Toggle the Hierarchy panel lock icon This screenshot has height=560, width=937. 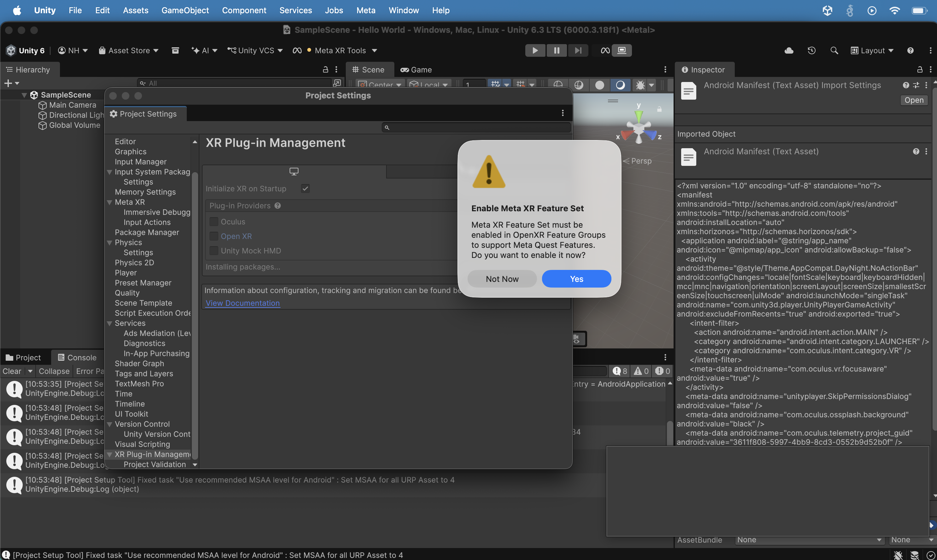[325, 69]
